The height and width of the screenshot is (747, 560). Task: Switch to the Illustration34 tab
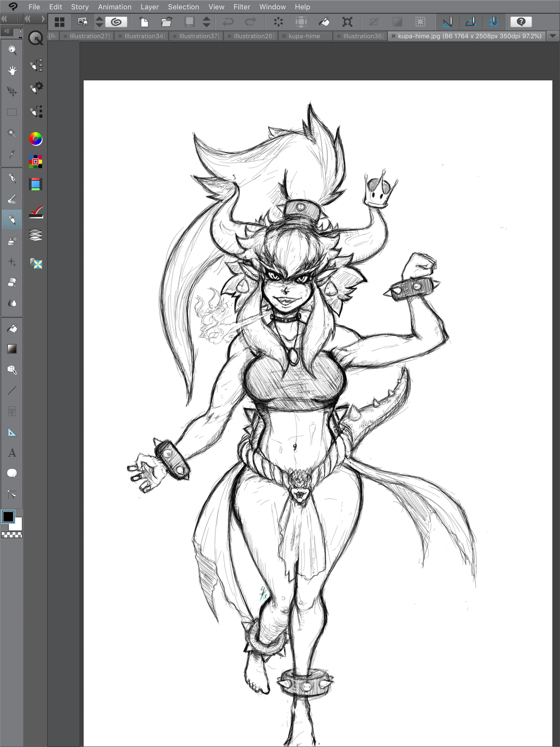[x=142, y=36]
